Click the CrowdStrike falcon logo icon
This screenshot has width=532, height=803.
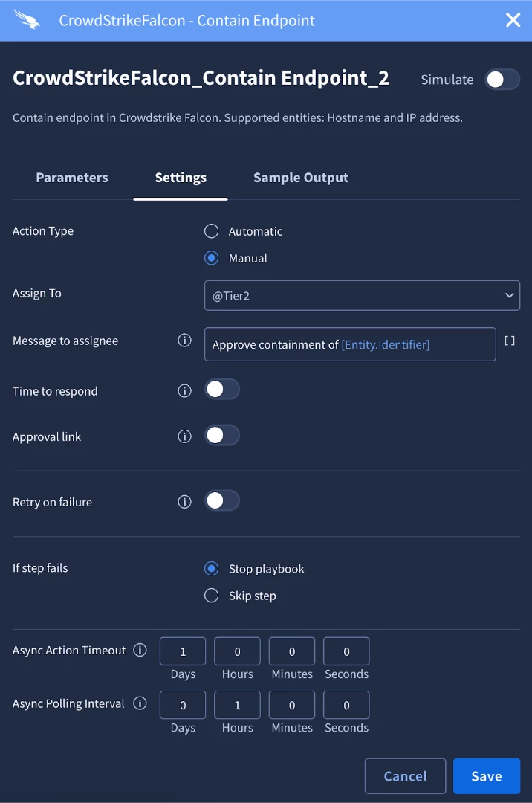click(27, 20)
